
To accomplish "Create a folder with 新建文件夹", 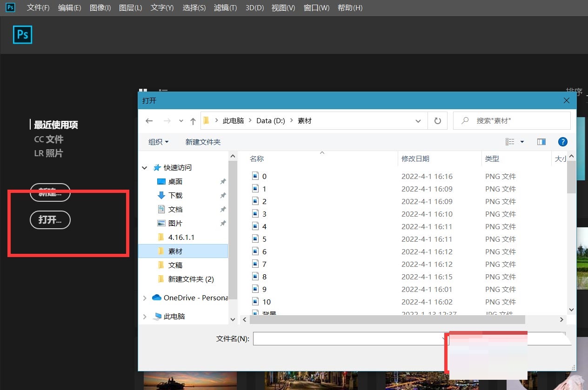I will [203, 142].
